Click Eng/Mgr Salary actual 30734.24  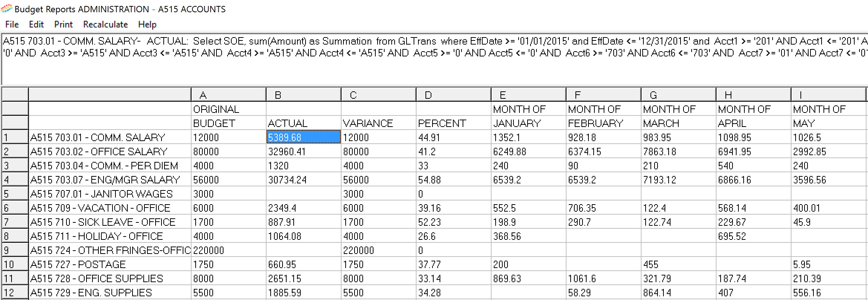pos(303,179)
